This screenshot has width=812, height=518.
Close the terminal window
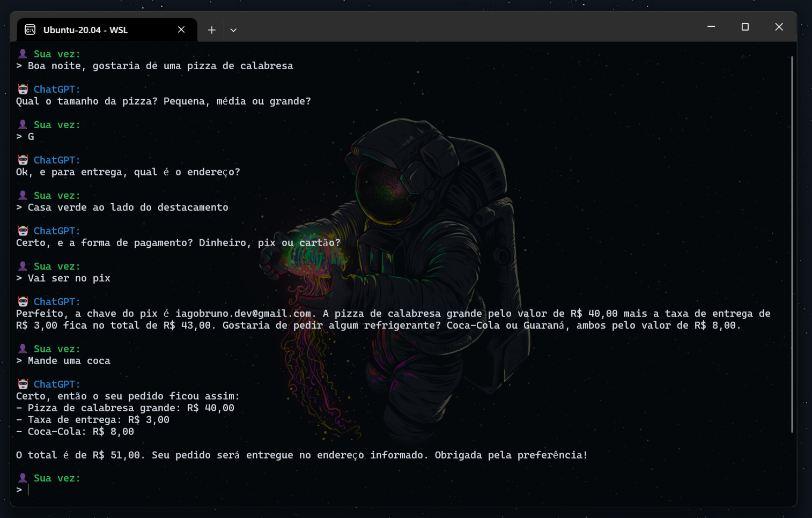click(x=779, y=27)
